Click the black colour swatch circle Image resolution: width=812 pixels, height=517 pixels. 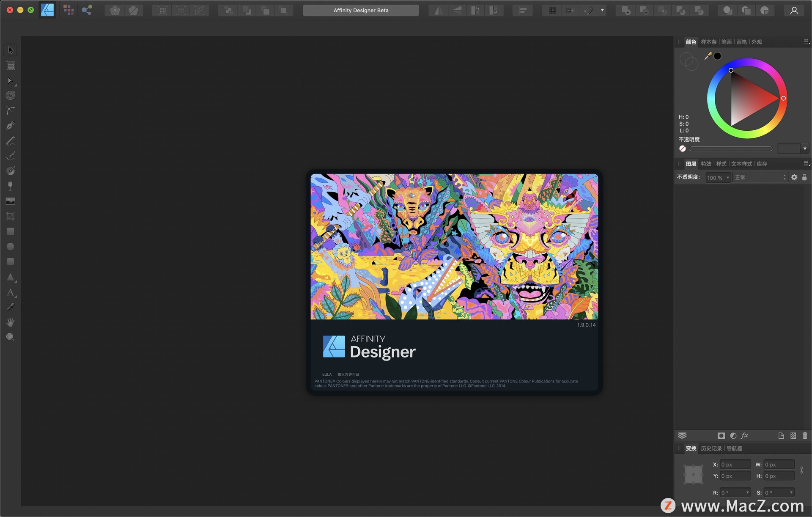coord(718,56)
